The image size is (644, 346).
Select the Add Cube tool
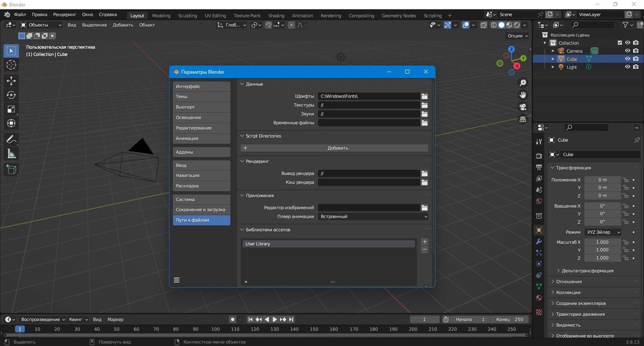point(11,170)
